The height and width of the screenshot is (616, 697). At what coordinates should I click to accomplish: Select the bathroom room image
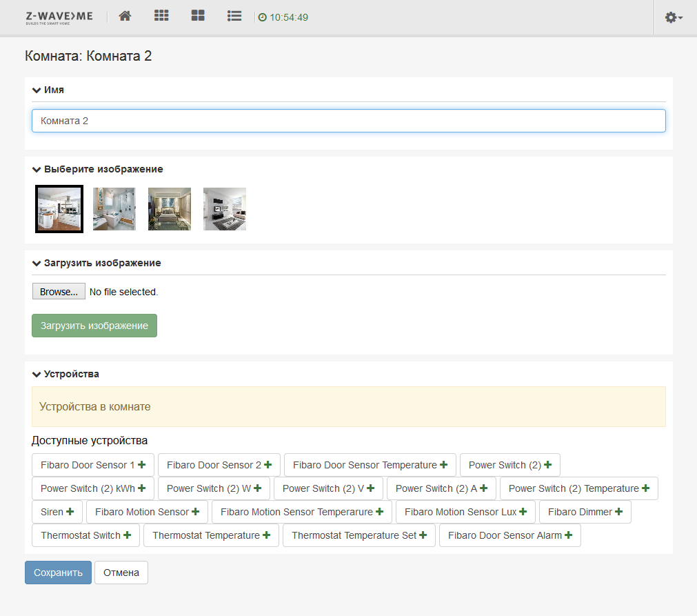point(114,209)
